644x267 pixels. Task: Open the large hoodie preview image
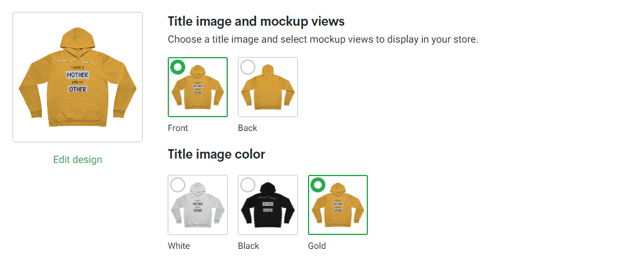click(x=78, y=77)
